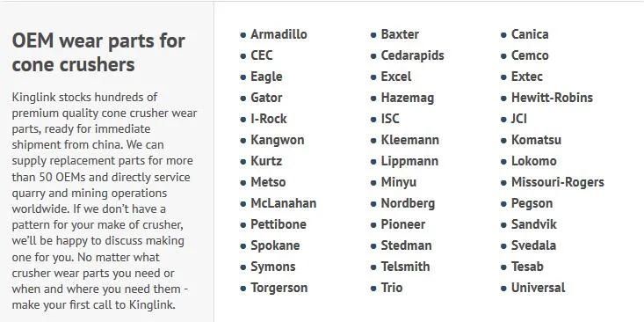Click the Kleemann brand name
Screen dimensions: 644x322
410,140
